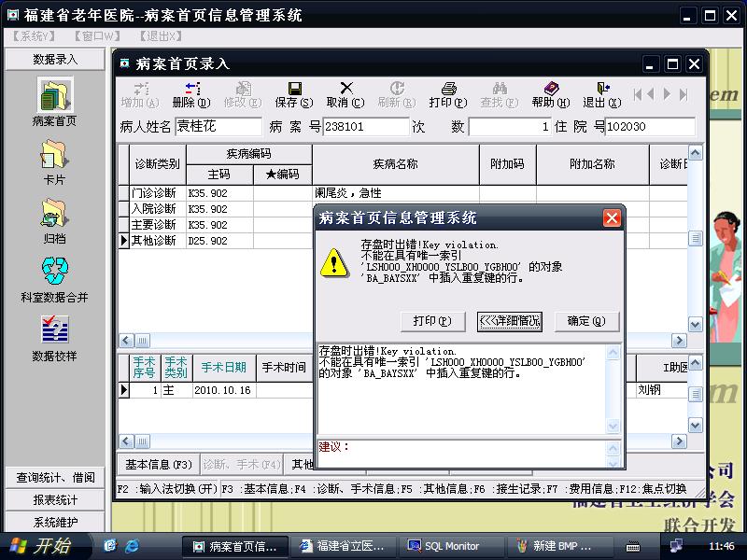The image size is (747, 560).
Task: Go to previous record arrow
Action: pos(651,94)
